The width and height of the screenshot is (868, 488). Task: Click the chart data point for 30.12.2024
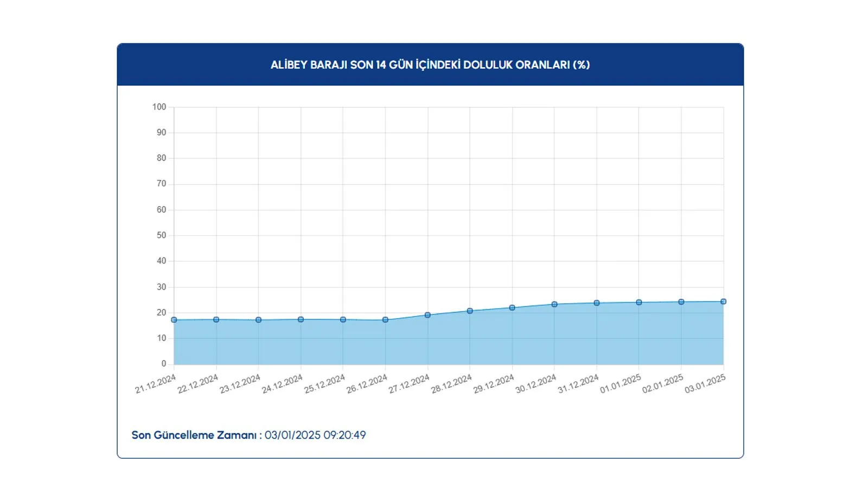pos(554,305)
